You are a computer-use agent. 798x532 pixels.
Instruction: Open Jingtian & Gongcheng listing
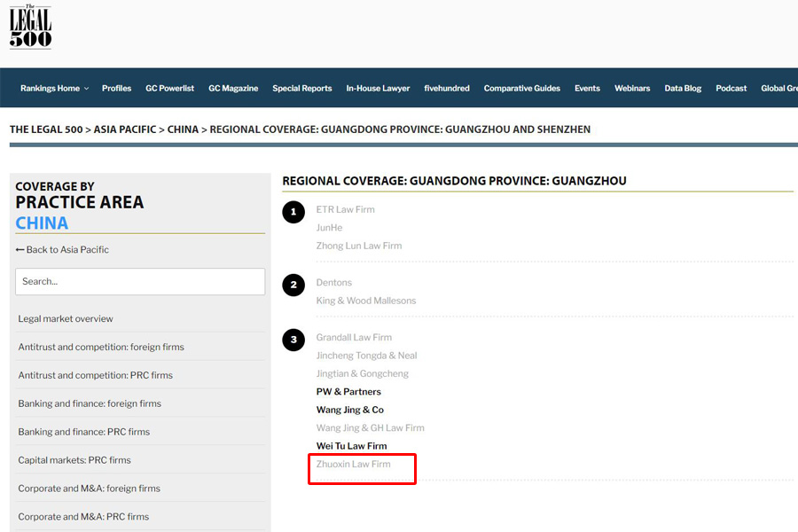[x=363, y=373]
